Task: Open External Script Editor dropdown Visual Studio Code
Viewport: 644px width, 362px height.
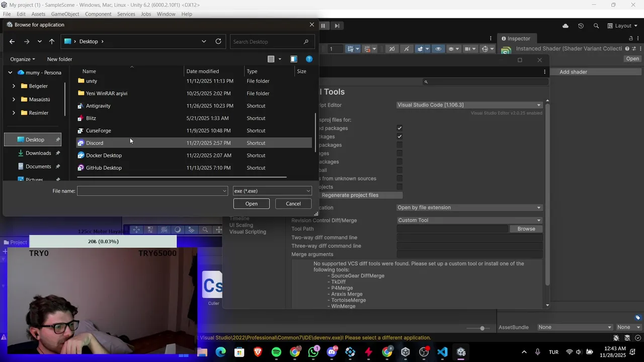Action: pyautogui.click(x=469, y=105)
